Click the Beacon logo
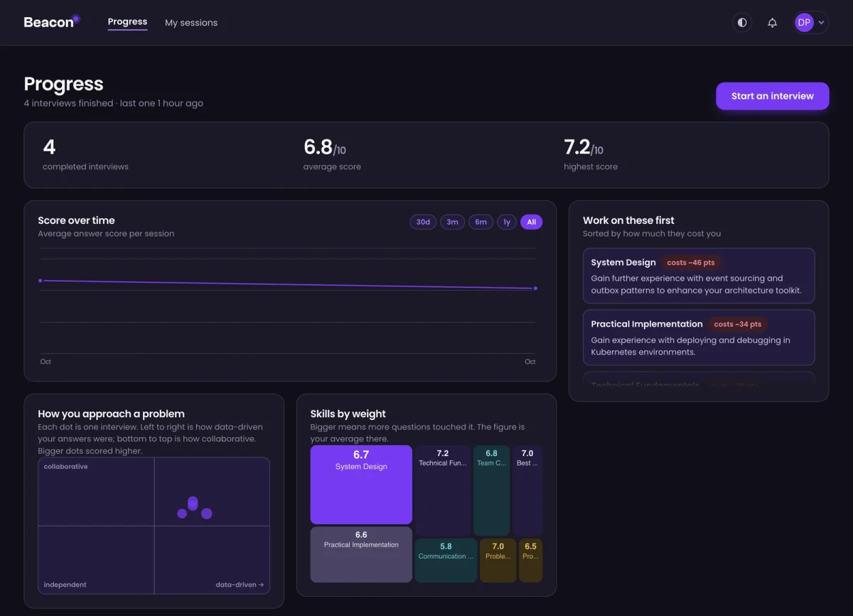Image resolution: width=853 pixels, height=616 pixels. pyautogui.click(x=52, y=22)
